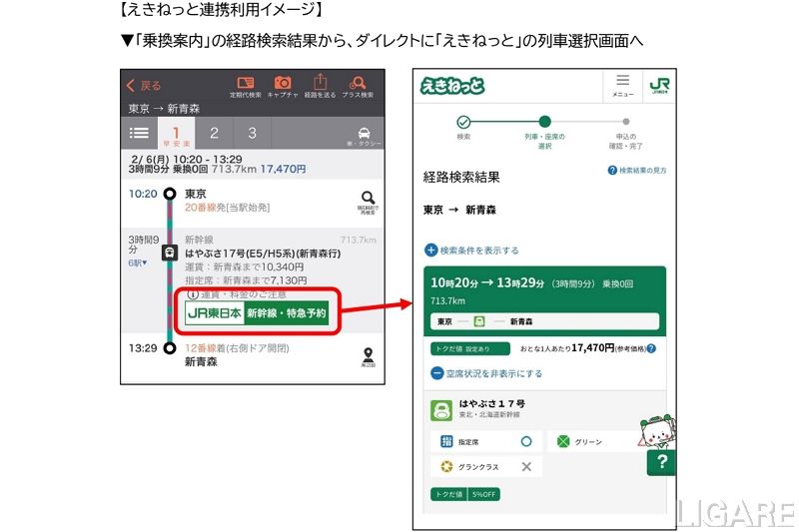Tap the 経路を送る share icon

click(320, 86)
